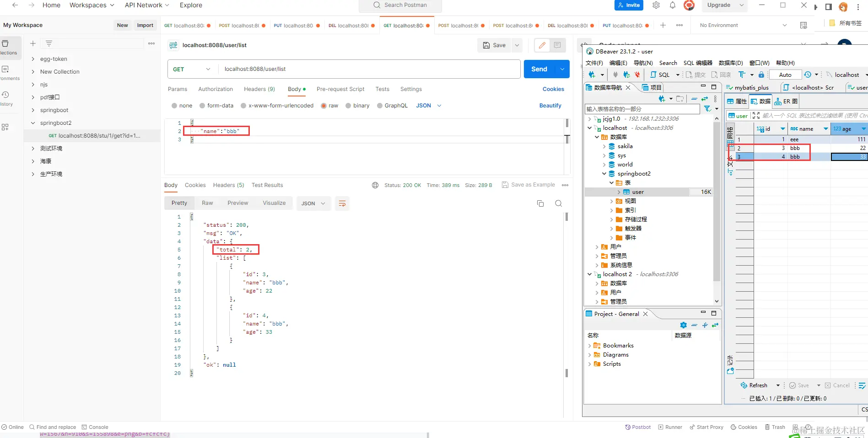Switch to the Headers (9) tab
The width and height of the screenshot is (868, 438).
coord(259,89)
